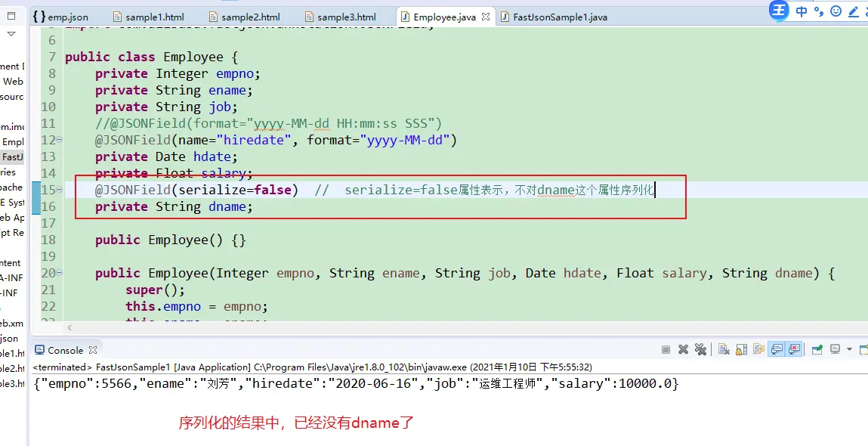Toggle show console when standard out changes
The height and width of the screenshot is (446, 868).
click(777, 350)
